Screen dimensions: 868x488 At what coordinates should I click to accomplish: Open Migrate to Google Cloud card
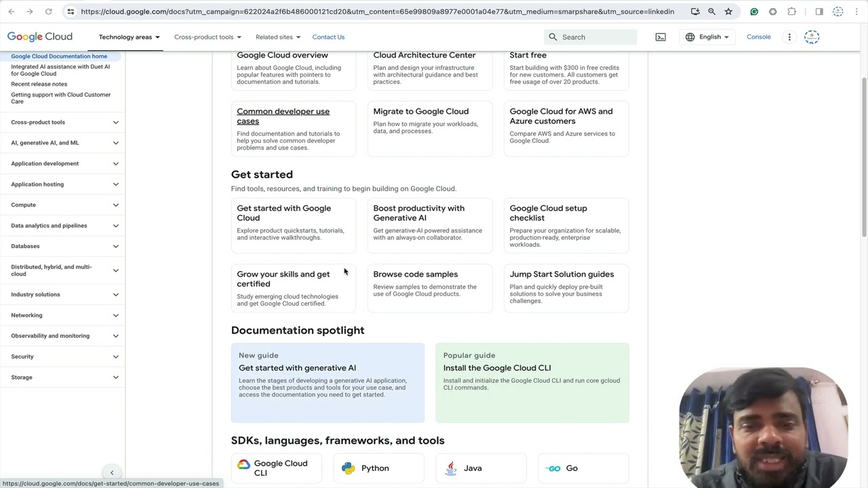click(x=430, y=129)
